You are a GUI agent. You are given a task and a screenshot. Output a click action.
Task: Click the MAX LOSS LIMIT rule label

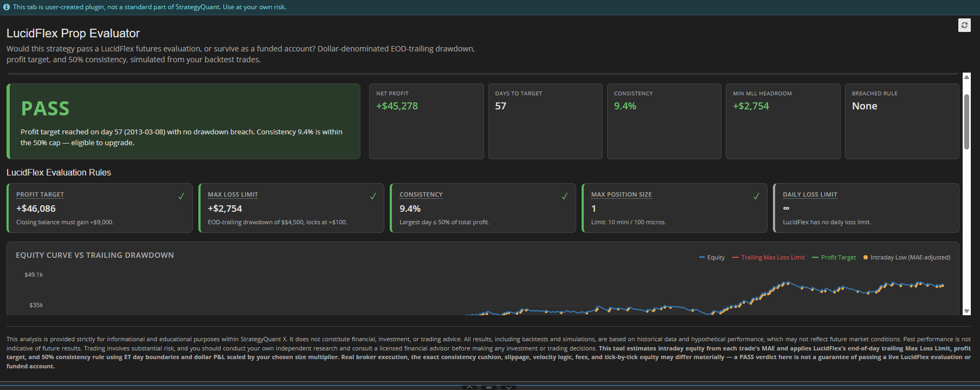[x=233, y=194]
